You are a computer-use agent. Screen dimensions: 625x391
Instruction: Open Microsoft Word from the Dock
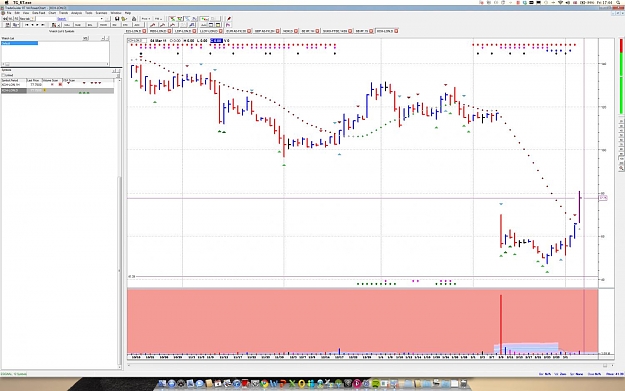coord(273,383)
